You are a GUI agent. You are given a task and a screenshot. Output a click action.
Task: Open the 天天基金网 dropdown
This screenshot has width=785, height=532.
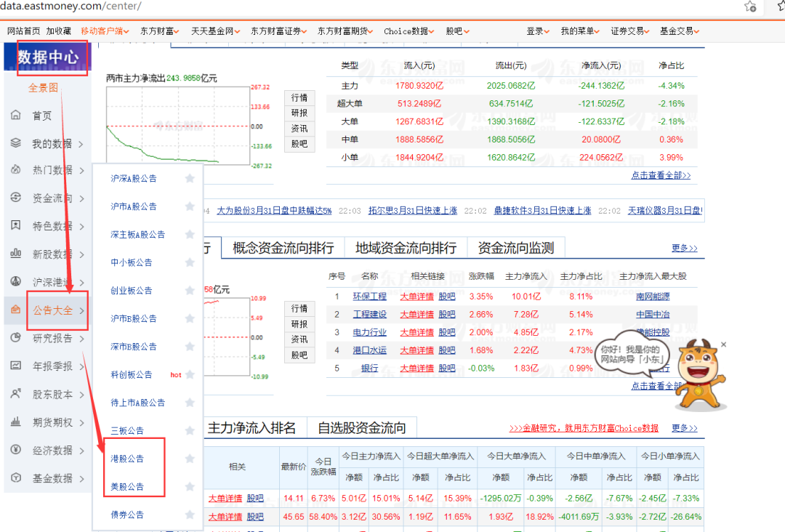(216, 31)
